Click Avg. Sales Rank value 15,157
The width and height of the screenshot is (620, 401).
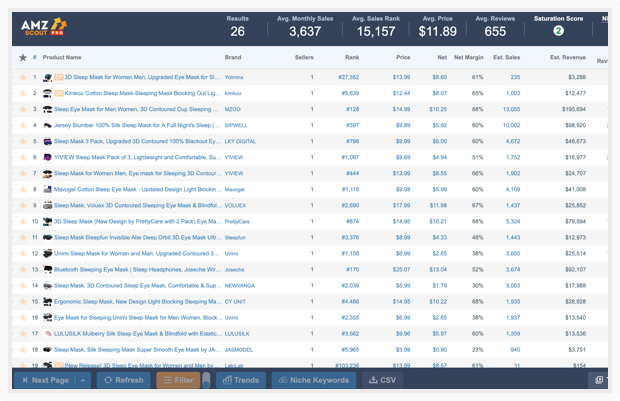pos(376,31)
